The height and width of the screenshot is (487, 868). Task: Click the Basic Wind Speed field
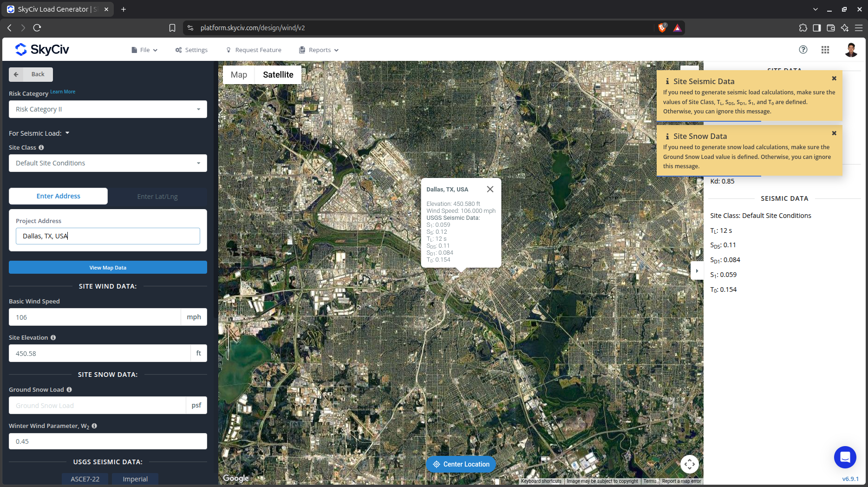tap(95, 317)
